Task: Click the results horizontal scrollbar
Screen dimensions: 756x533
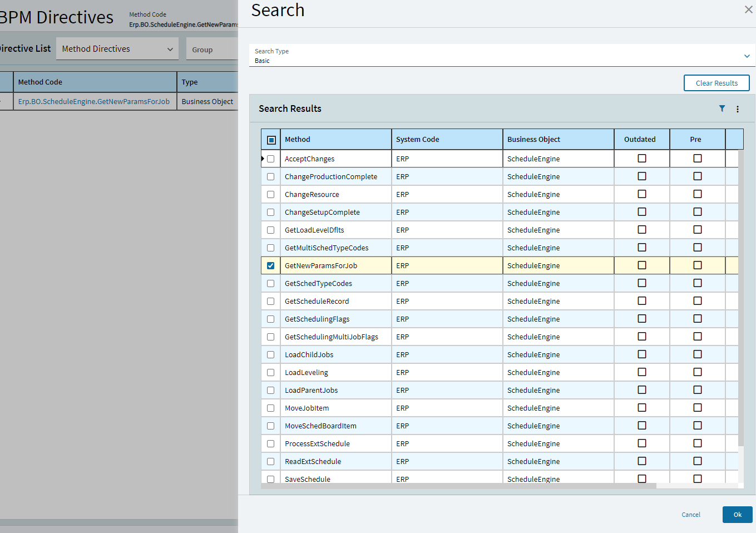Action: click(x=459, y=486)
